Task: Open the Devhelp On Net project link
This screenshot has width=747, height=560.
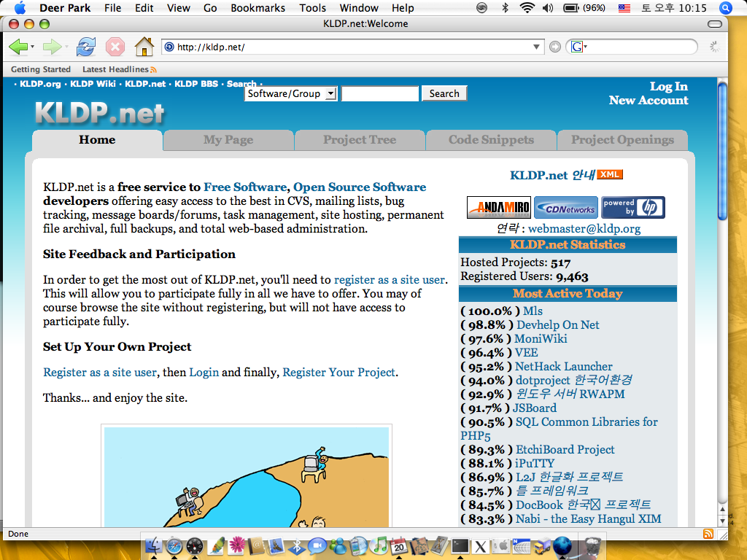Action: (x=558, y=324)
